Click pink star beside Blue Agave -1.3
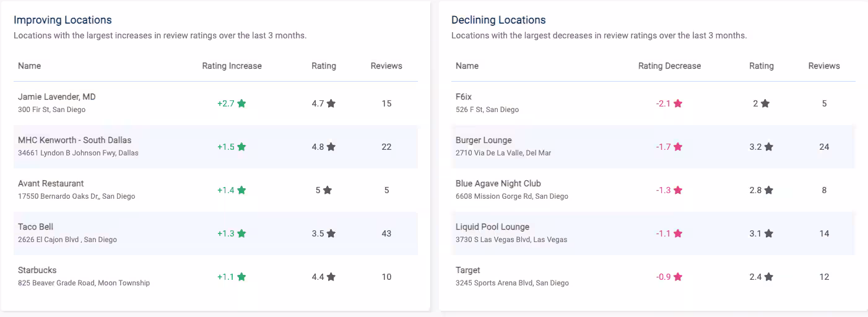Screen dimensions: 868x317 pos(678,190)
